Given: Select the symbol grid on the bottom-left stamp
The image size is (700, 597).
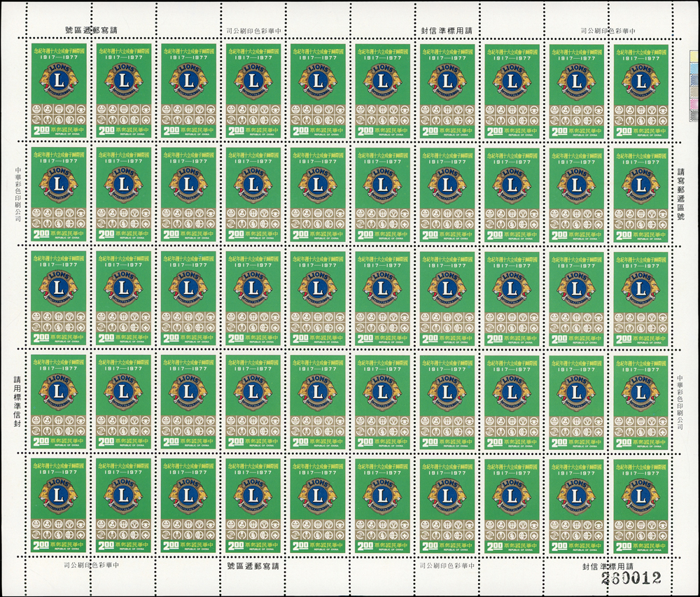Looking at the screenshot, I should click(x=58, y=529).
